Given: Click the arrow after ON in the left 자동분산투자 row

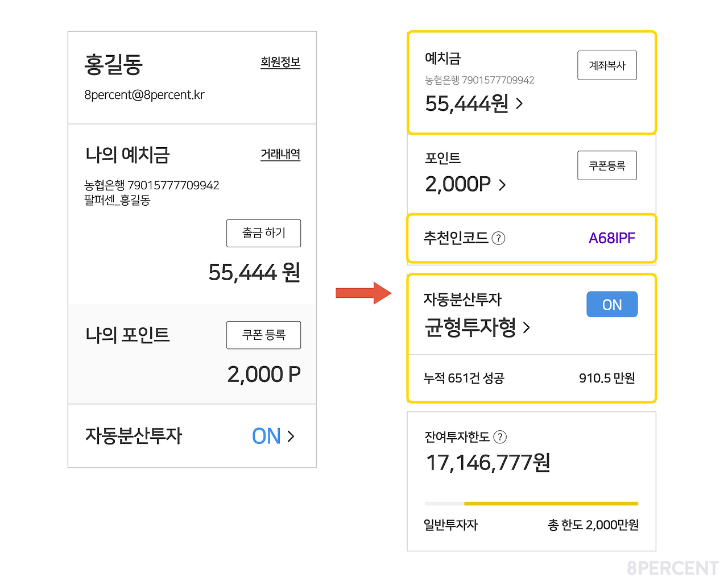Looking at the screenshot, I should (x=291, y=436).
